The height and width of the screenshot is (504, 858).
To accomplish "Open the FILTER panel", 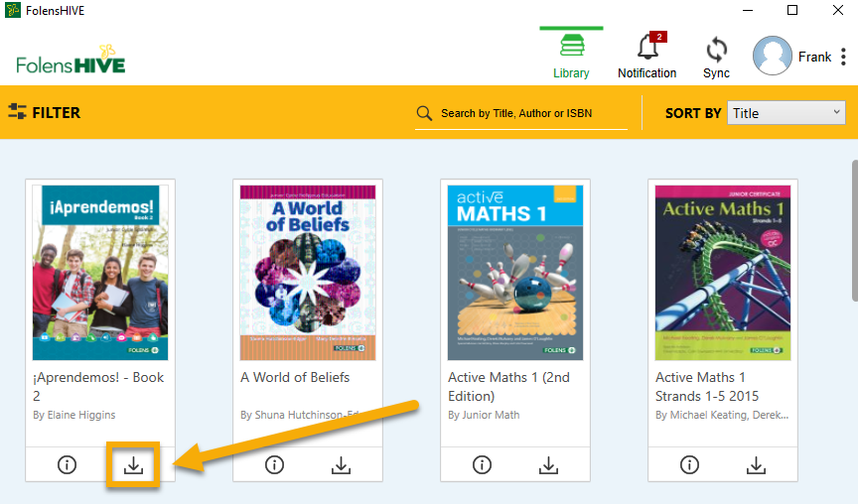I will click(x=45, y=113).
